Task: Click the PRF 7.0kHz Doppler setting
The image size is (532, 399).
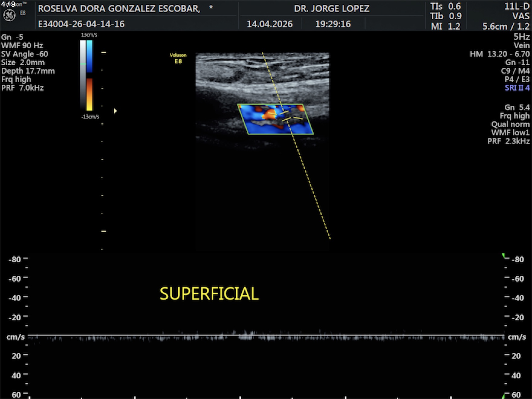Action: click(23, 88)
